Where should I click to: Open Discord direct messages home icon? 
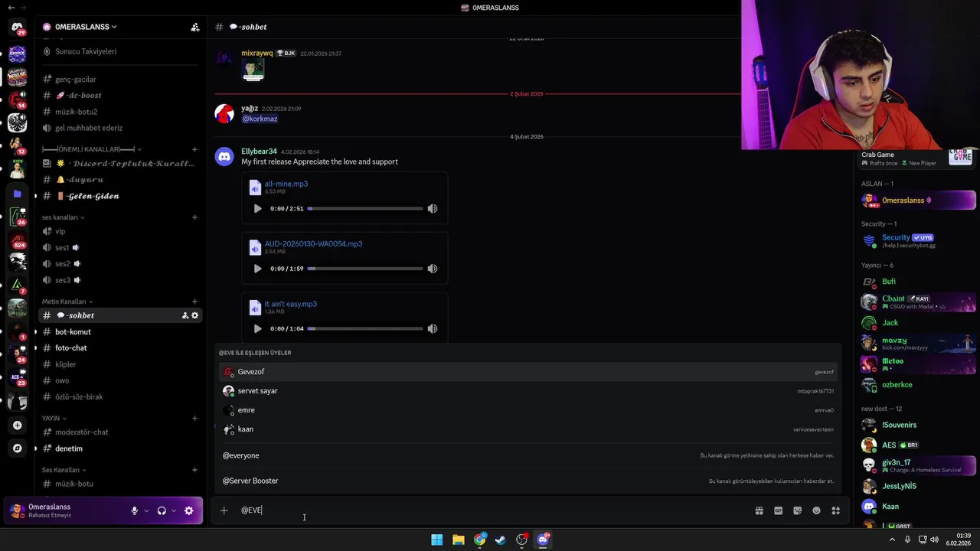17,28
